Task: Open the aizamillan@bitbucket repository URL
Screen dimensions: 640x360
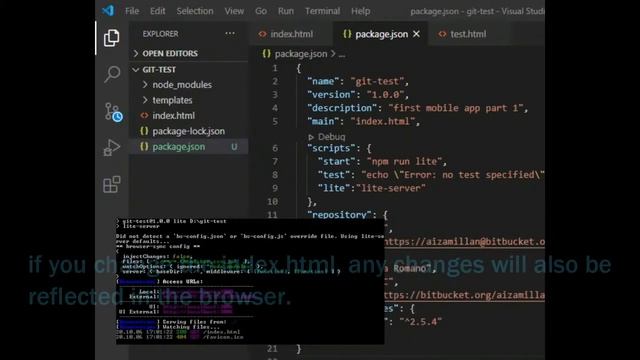Action: [x=464, y=242]
